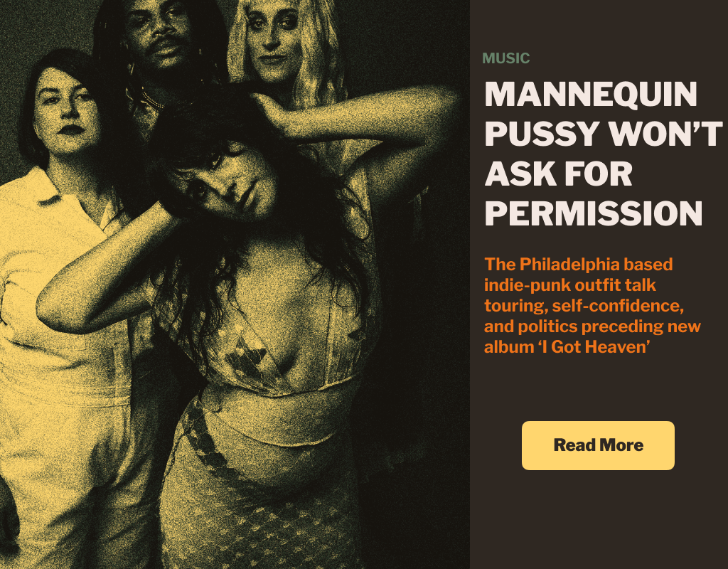Click the 'touring, self-confidence,' text line
The image size is (728, 569).
click(x=584, y=306)
